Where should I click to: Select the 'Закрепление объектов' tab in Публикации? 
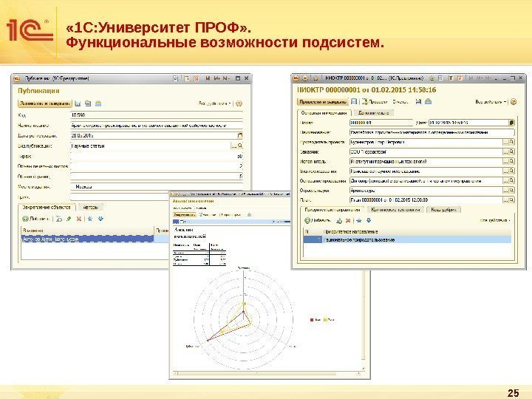[x=47, y=207]
